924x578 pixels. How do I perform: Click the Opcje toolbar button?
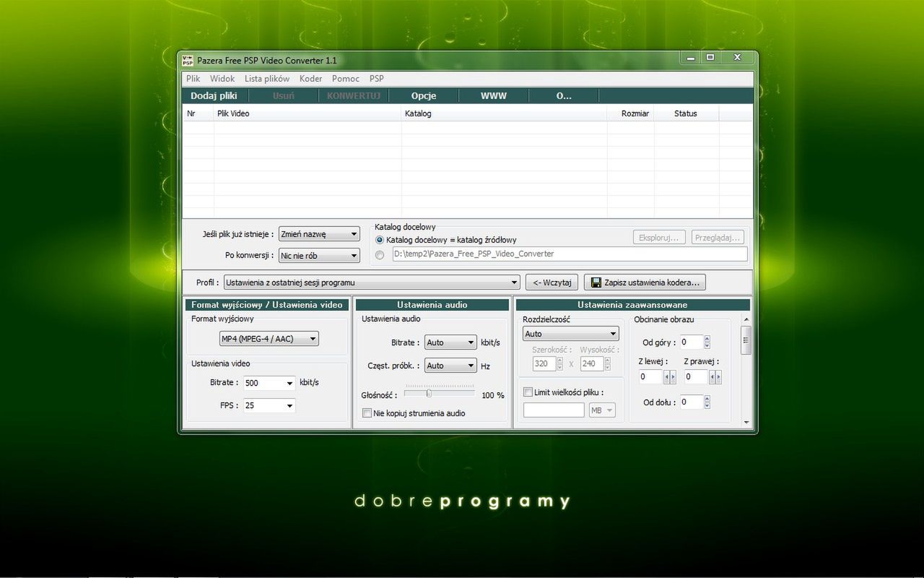point(424,95)
